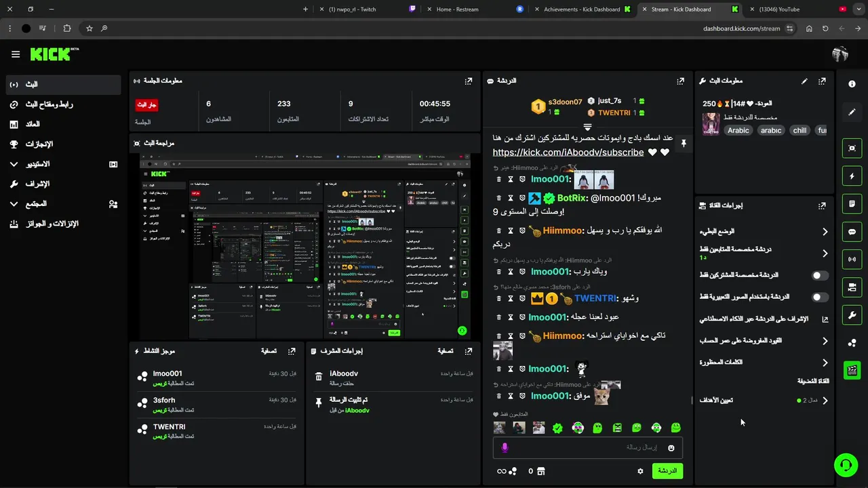The image size is (868, 488).
Task: Timeout TWENTRI with hourglass icon
Action: coord(511,299)
